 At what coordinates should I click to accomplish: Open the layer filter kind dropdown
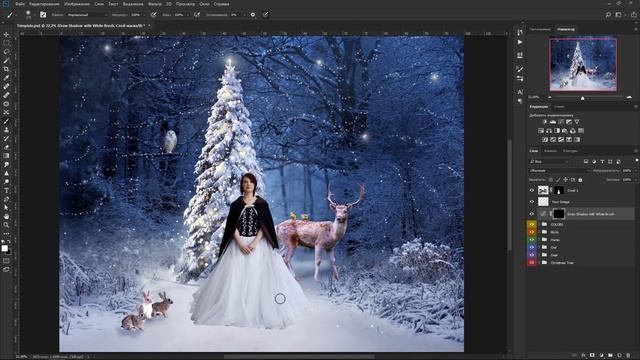[x=549, y=162]
